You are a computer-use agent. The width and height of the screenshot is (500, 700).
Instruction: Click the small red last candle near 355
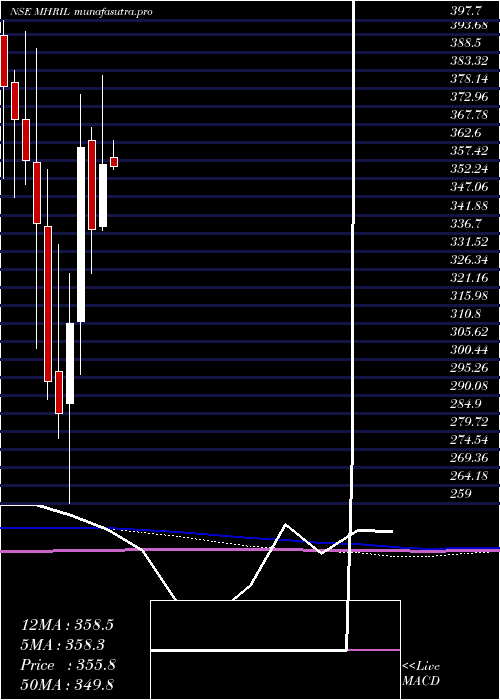pyautogui.click(x=114, y=162)
